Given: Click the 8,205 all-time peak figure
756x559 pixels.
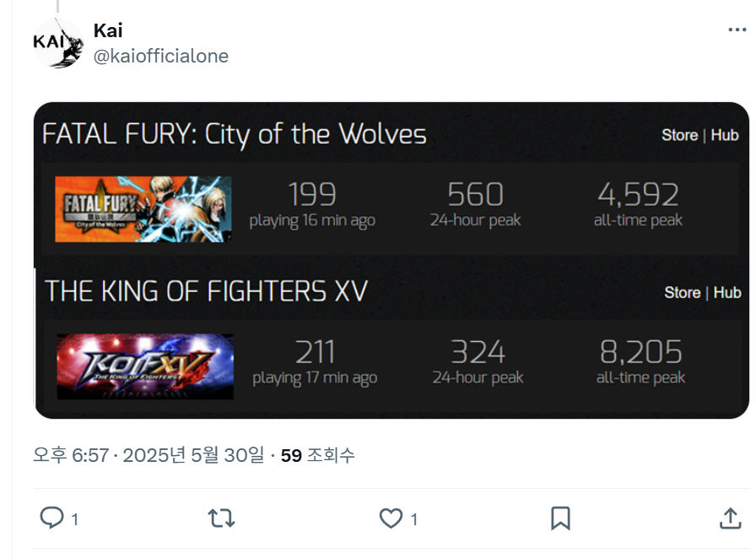Looking at the screenshot, I should (x=640, y=352).
